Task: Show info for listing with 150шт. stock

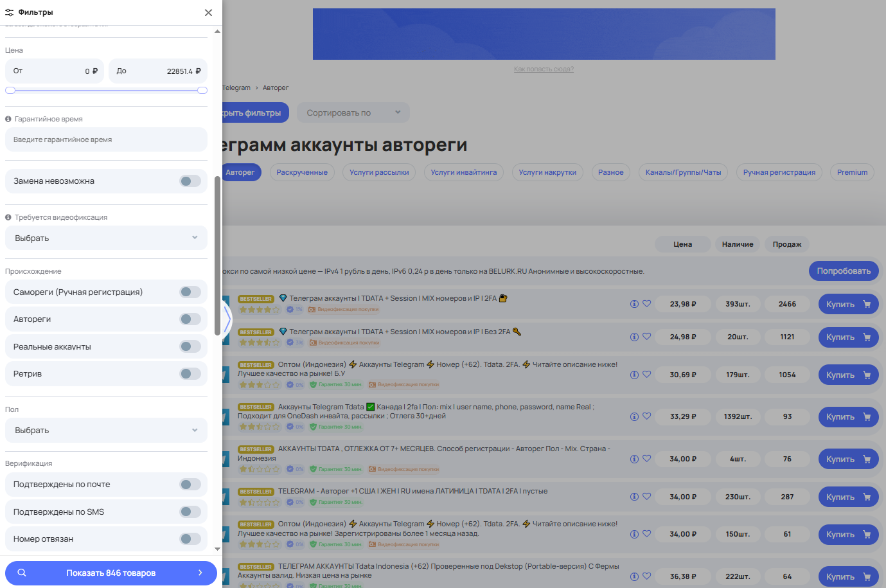Action: (x=634, y=534)
